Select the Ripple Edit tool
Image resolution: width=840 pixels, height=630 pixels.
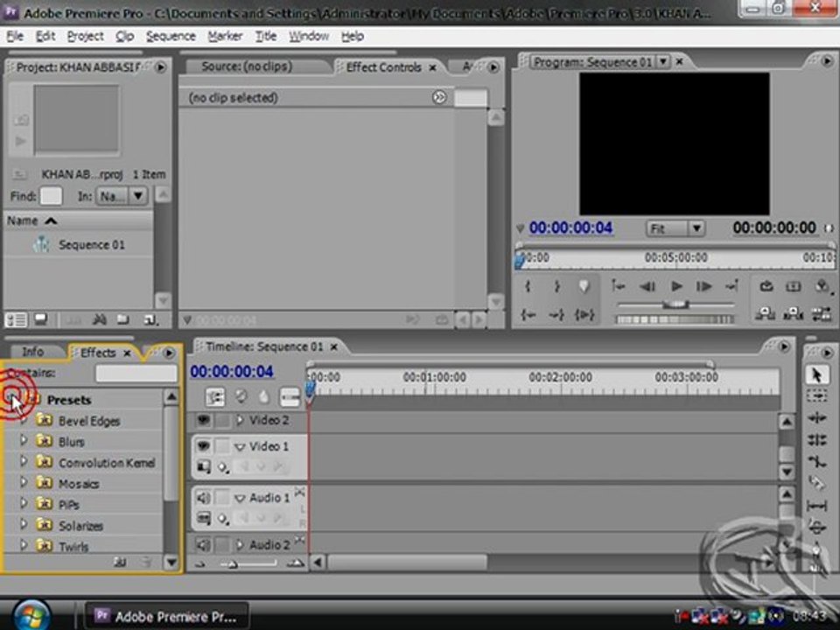click(x=816, y=418)
